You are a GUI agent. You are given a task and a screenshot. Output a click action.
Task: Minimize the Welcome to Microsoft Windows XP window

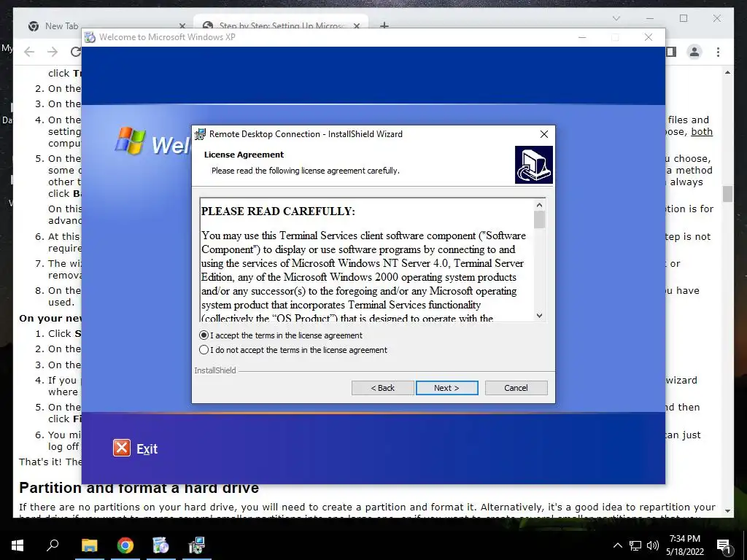pyautogui.click(x=582, y=37)
